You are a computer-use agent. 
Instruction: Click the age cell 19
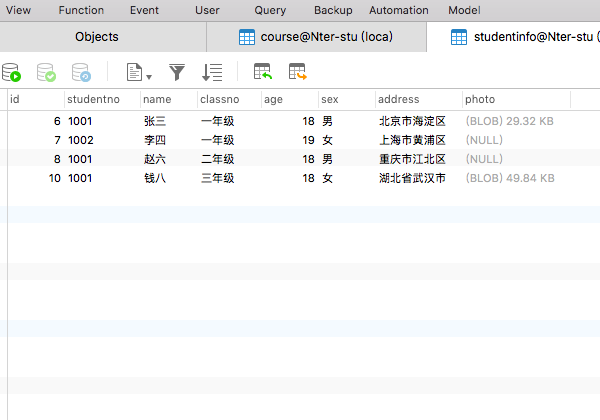[x=308, y=140]
